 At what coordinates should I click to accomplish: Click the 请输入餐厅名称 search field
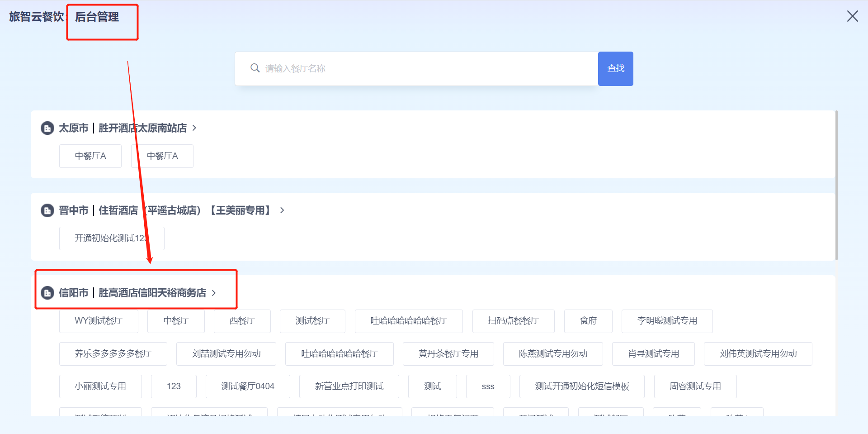pyautogui.click(x=416, y=68)
